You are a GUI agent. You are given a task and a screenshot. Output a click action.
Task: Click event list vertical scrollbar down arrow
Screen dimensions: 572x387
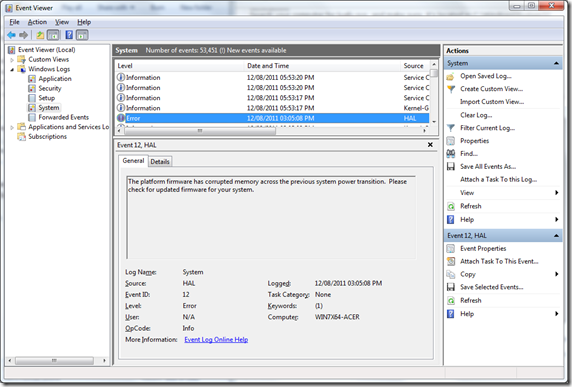coord(434,122)
